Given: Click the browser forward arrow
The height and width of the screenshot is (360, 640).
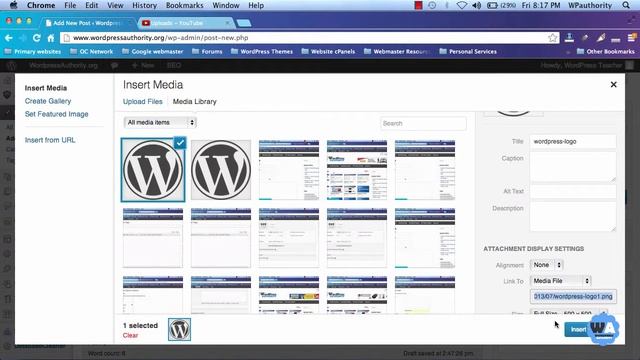Looking at the screenshot, I should point(23,38).
